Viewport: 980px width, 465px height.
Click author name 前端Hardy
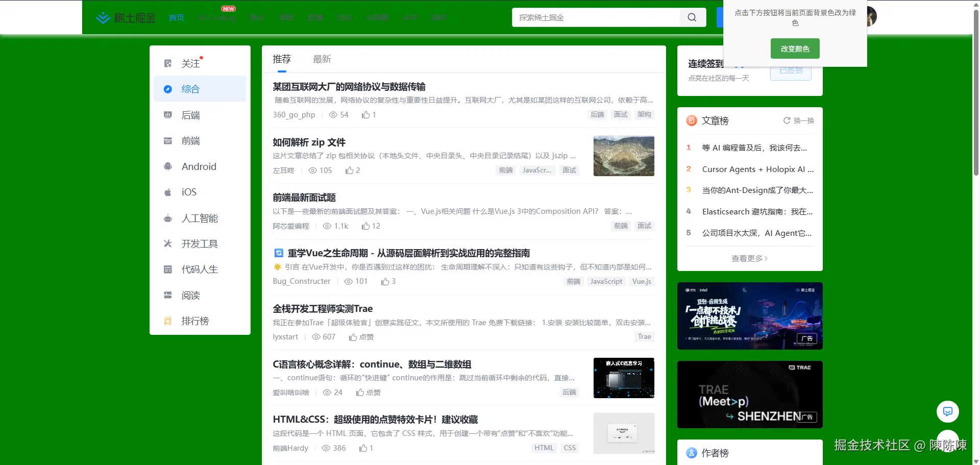pyautogui.click(x=290, y=448)
